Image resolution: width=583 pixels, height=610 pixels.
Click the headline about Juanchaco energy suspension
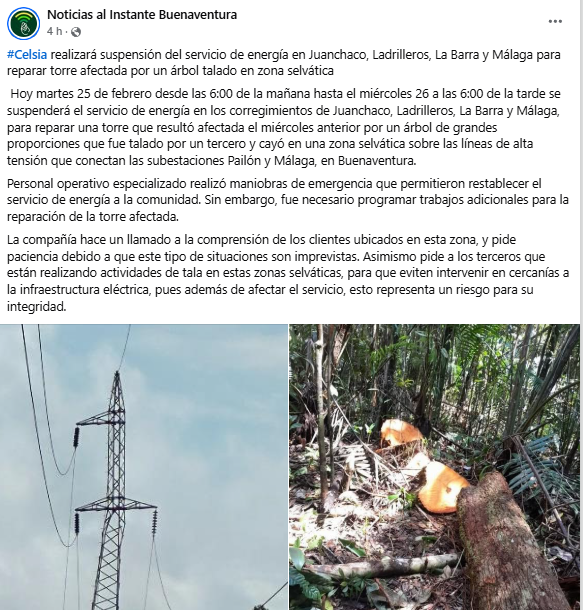click(x=284, y=63)
